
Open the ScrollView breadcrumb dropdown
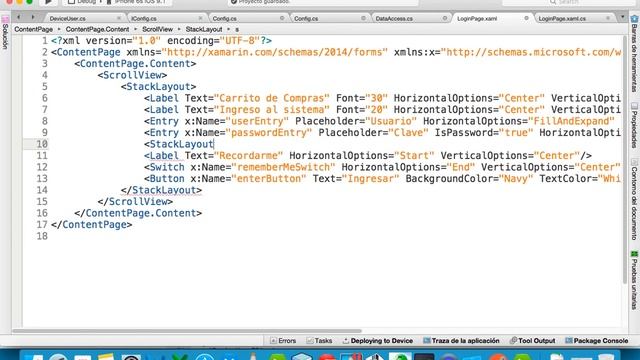pyautogui.click(x=157, y=29)
